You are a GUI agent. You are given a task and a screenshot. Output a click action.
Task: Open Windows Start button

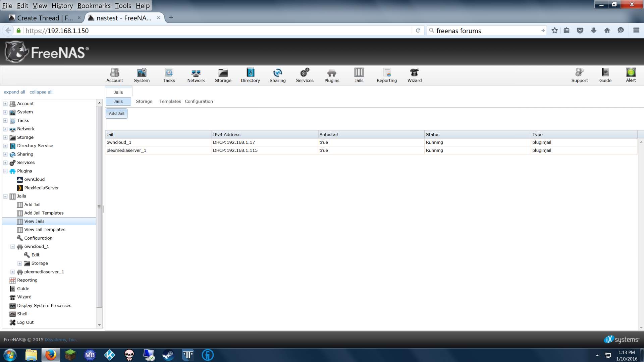click(10, 355)
